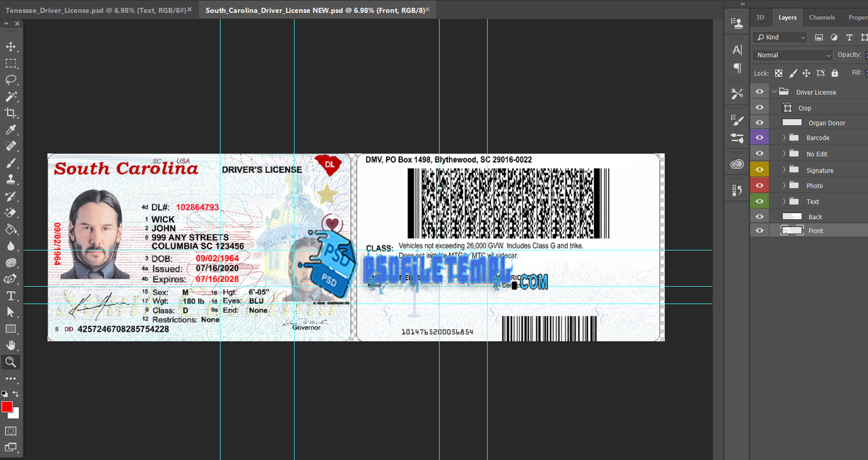Select the Lasso tool
The image size is (868, 460).
(x=11, y=80)
